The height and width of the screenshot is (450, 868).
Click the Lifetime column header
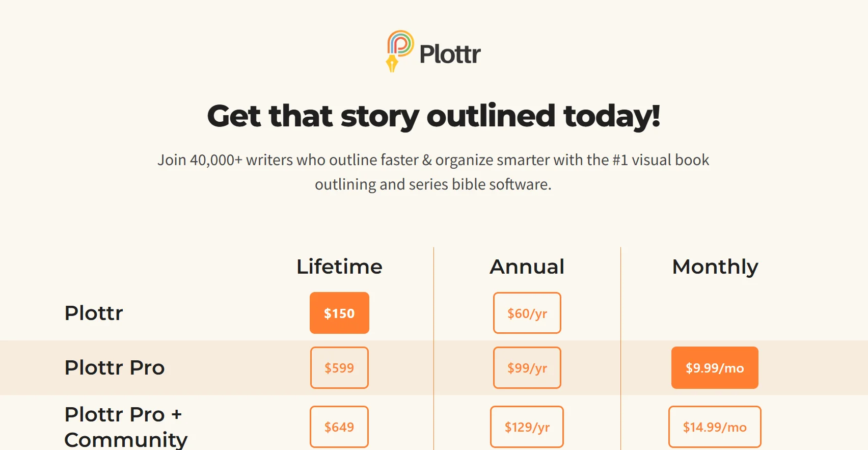339,266
